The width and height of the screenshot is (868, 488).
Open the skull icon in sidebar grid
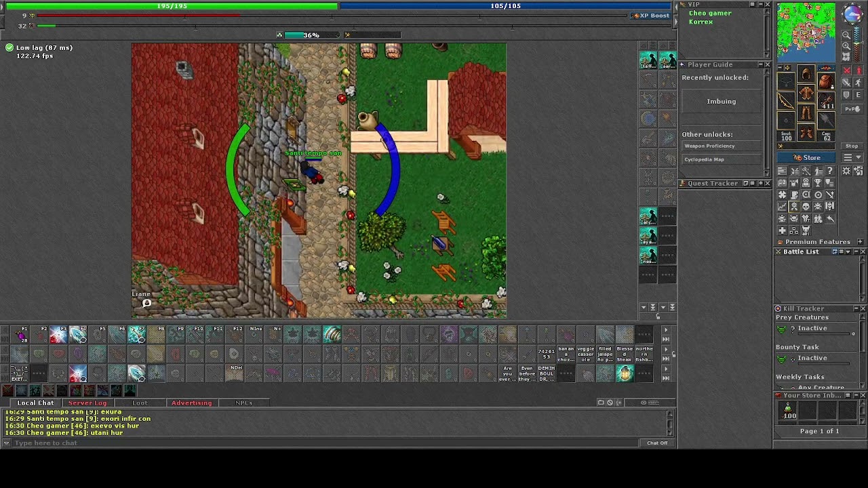pos(806,206)
